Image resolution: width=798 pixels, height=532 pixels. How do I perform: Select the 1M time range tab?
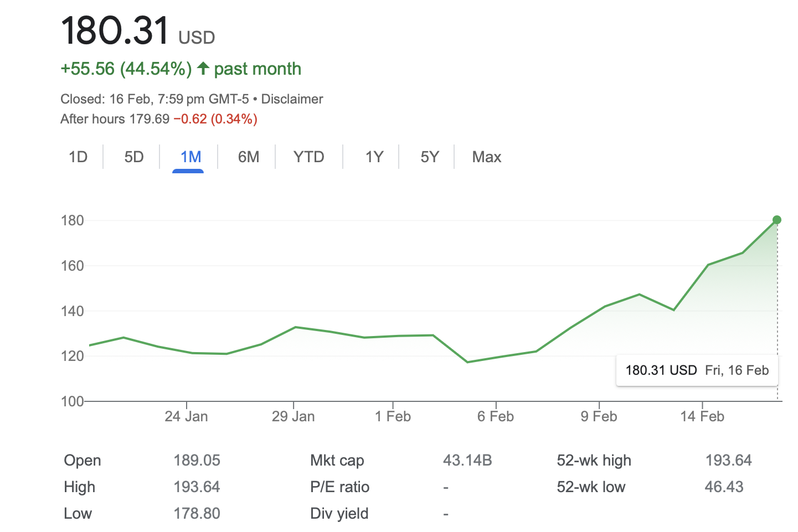pyautogui.click(x=191, y=157)
